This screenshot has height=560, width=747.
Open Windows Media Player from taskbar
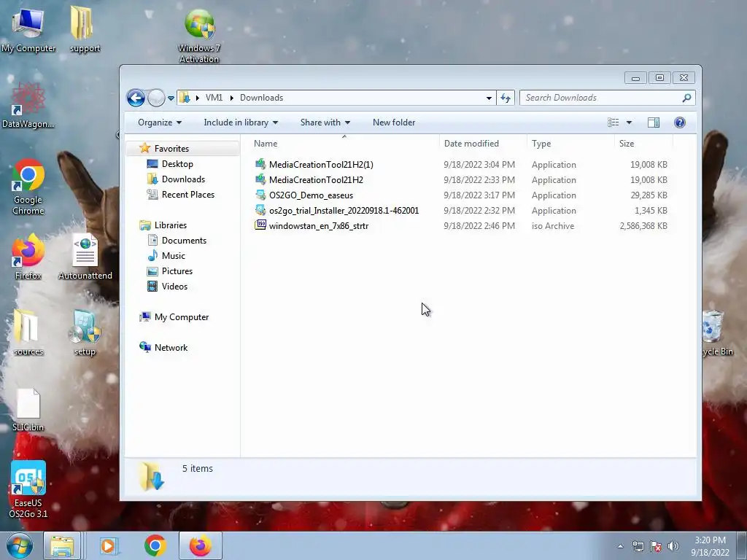coord(109,545)
